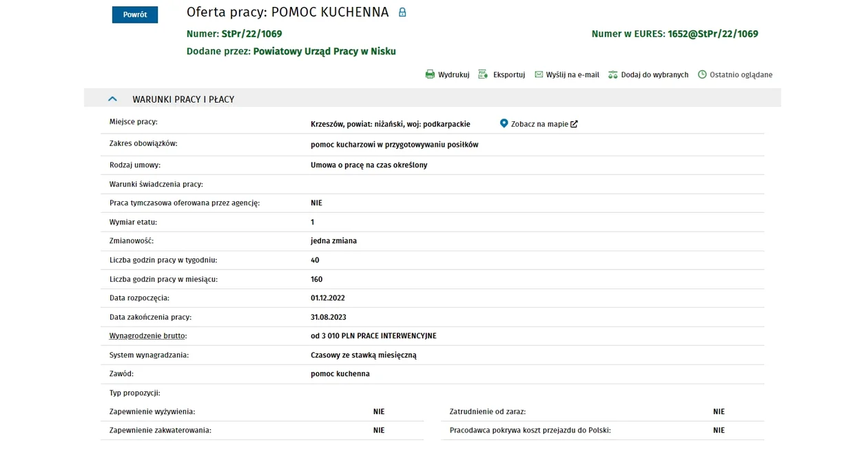Select salary od 3 010 PLN PRACE INTERWENCYJNE
The height and width of the screenshot is (456, 868).
[x=373, y=336]
